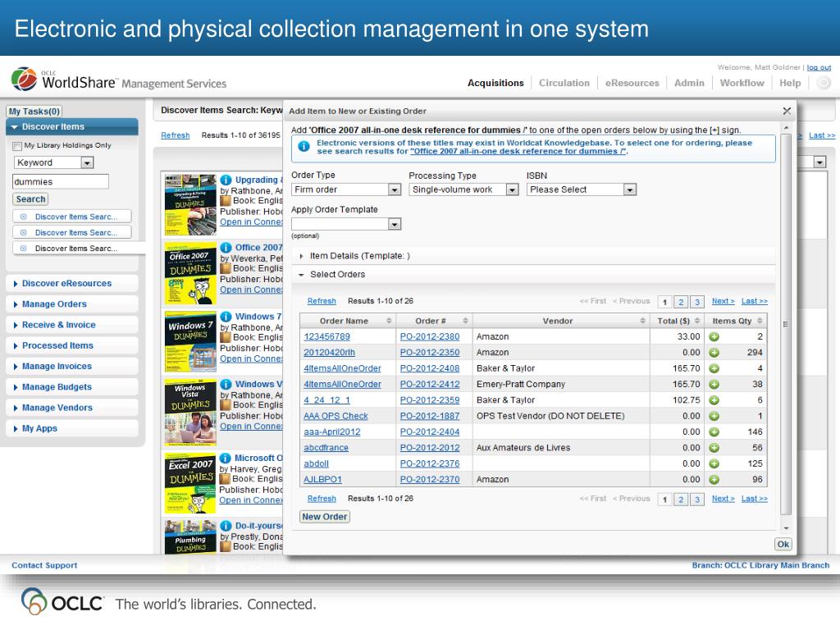The width and height of the screenshot is (840, 630).
Task: Collapse Discover Items panel header
Action: click(x=72, y=127)
